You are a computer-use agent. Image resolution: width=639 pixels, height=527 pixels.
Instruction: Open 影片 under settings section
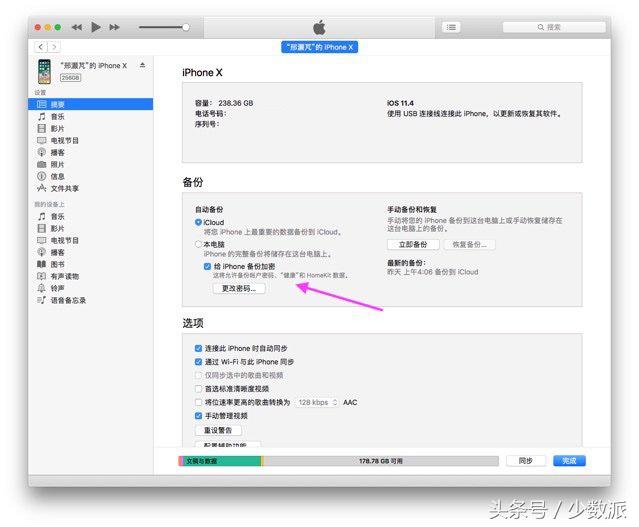90,129
